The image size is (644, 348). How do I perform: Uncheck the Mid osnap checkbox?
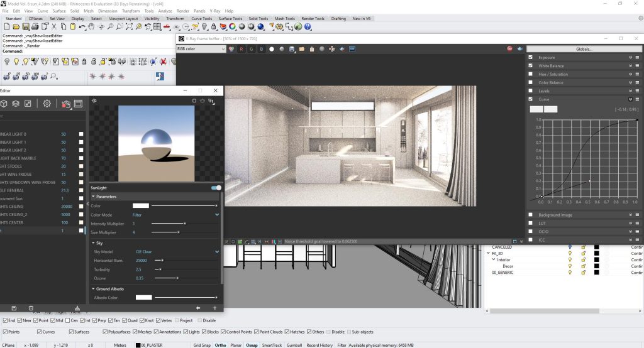coord(52,320)
